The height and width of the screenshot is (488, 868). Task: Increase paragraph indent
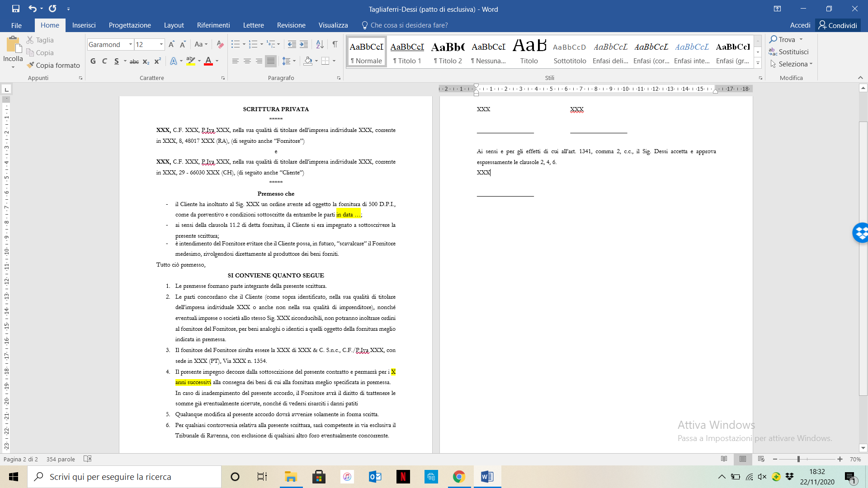point(304,44)
